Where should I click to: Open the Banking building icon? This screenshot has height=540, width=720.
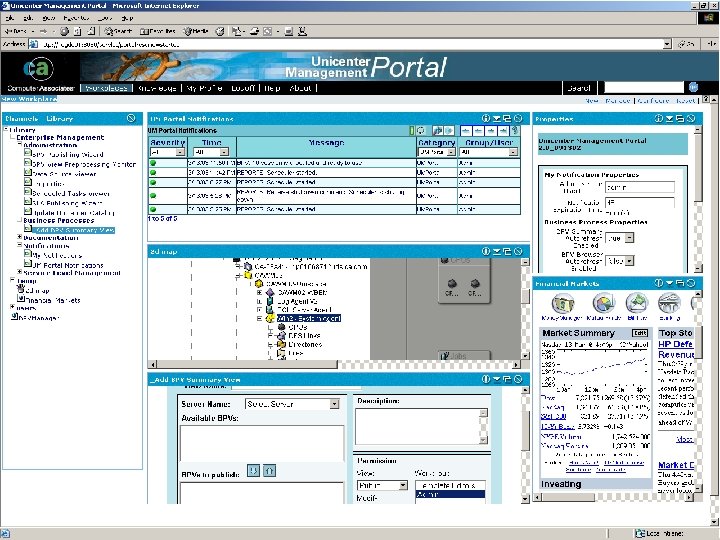pyautogui.click(x=669, y=303)
